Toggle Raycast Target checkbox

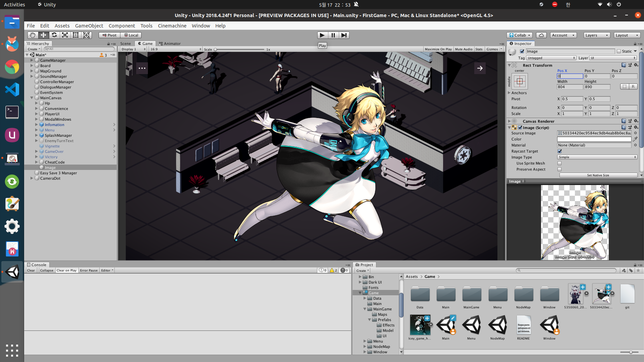(x=559, y=151)
